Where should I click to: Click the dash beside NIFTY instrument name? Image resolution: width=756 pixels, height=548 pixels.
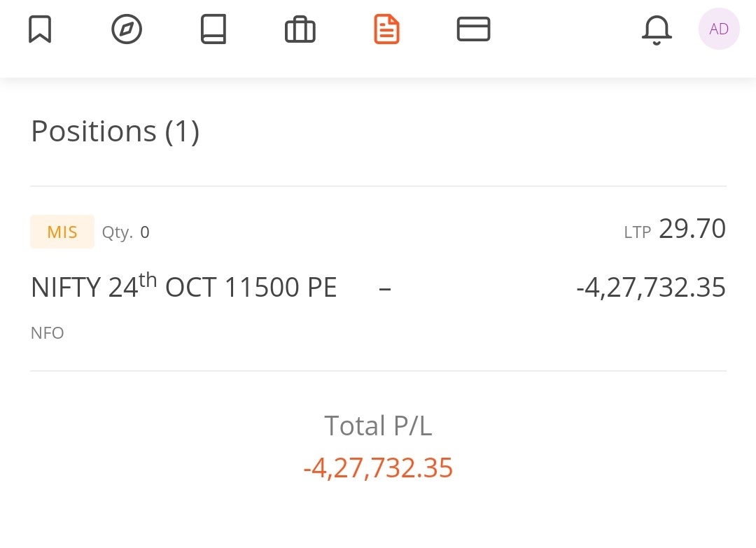click(x=385, y=289)
